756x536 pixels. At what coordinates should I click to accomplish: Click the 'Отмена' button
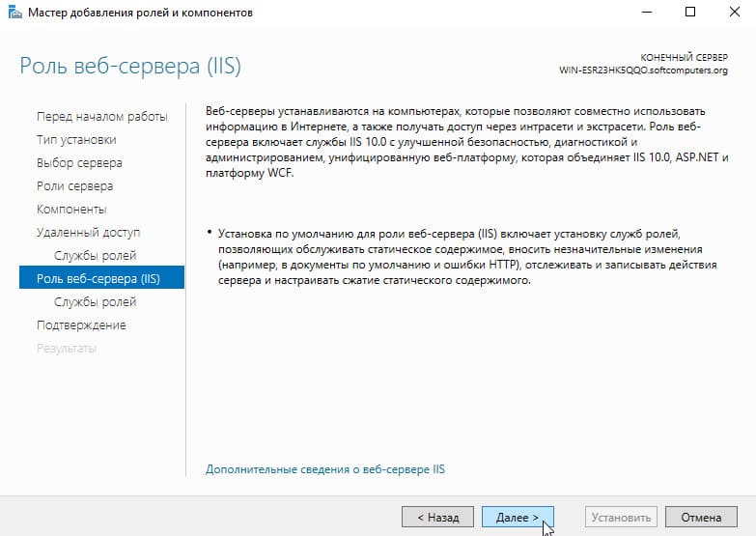701,518
